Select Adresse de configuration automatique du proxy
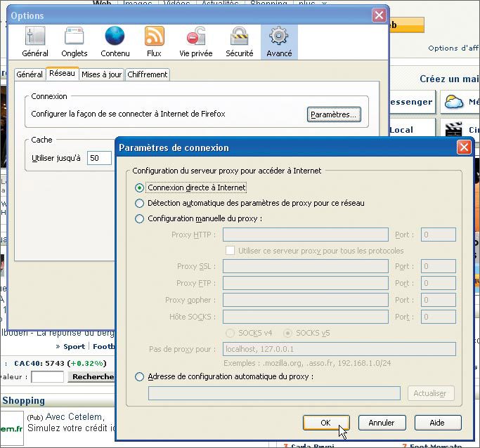The image size is (480, 448). (140, 377)
